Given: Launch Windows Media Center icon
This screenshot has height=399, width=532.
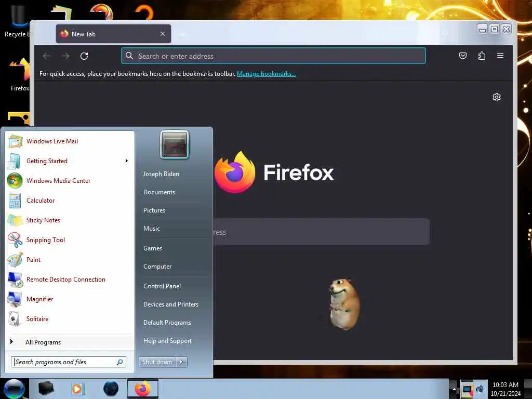Looking at the screenshot, I should [15, 180].
